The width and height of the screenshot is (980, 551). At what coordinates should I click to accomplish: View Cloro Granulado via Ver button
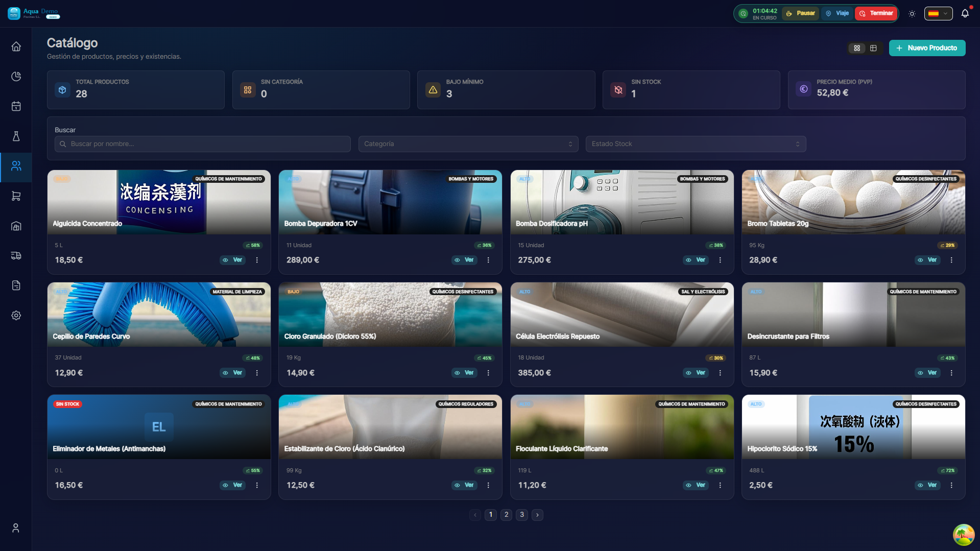[x=464, y=373]
